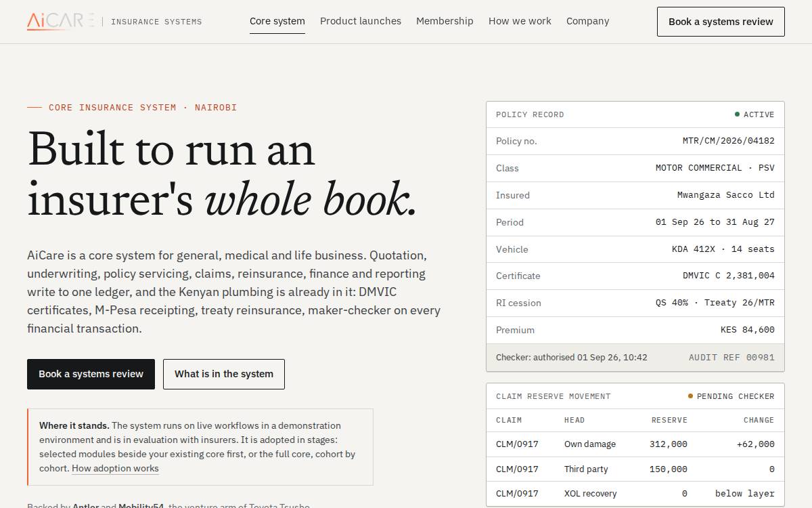
Task: Click the Mobility54 backer name
Action: (141, 506)
